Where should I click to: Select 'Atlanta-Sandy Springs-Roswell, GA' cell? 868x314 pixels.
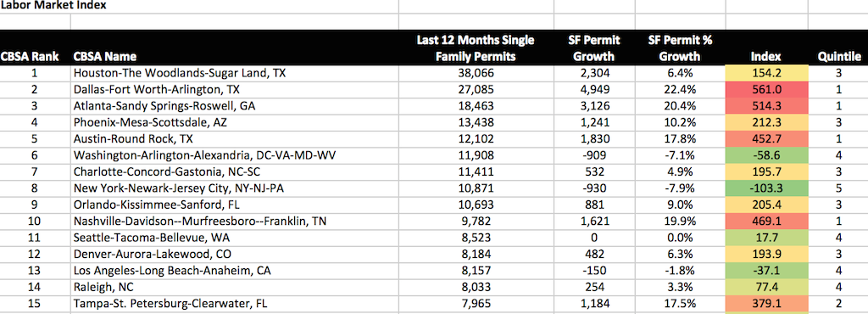[235, 106]
